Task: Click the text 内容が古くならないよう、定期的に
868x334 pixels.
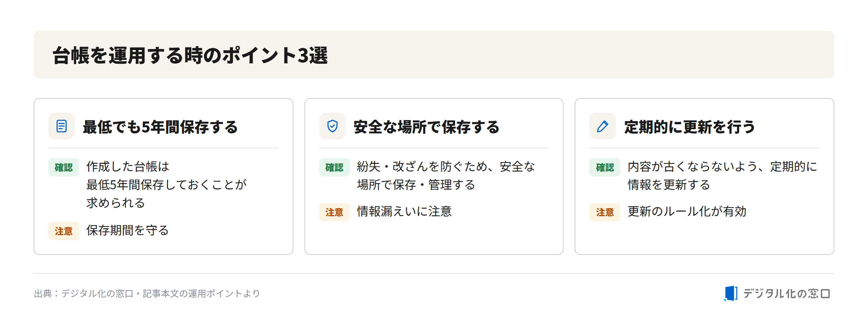Action: pyautogui.click(x=722, y=167)
